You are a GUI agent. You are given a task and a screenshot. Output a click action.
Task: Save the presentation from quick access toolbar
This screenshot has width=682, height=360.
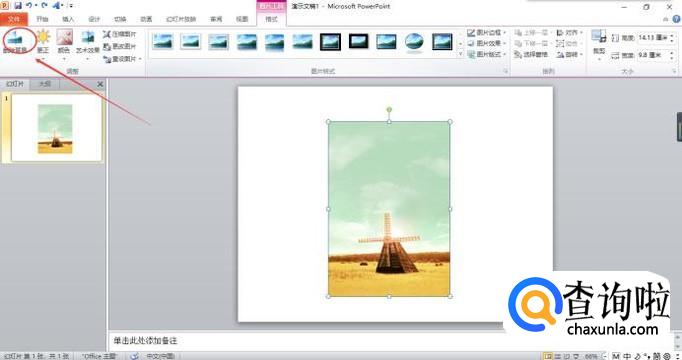pos(18,6)
